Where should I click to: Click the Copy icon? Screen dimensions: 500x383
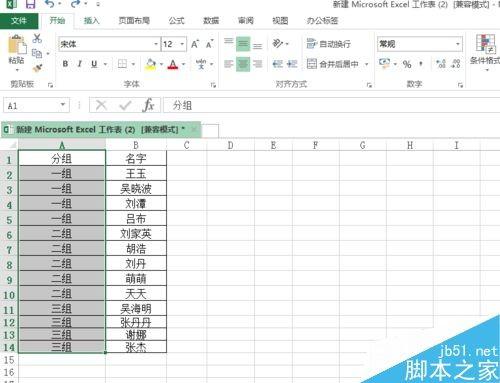(x=37, y=53)
